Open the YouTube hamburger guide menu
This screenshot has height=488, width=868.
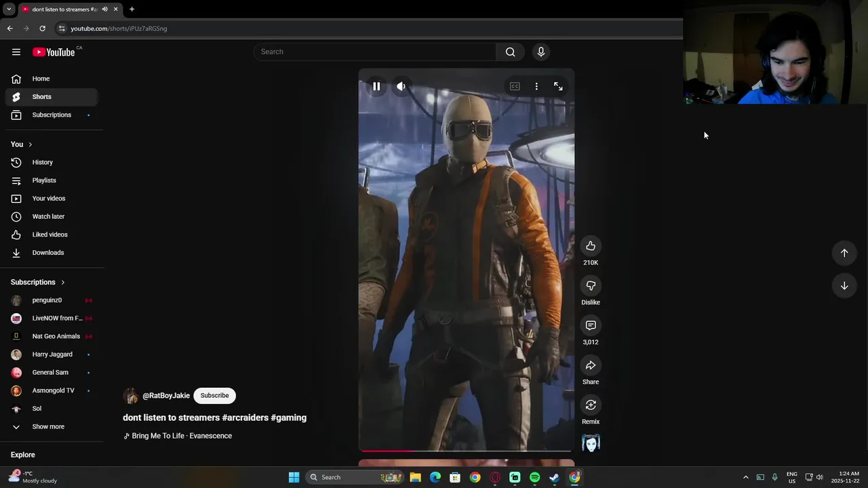point(16,52)
